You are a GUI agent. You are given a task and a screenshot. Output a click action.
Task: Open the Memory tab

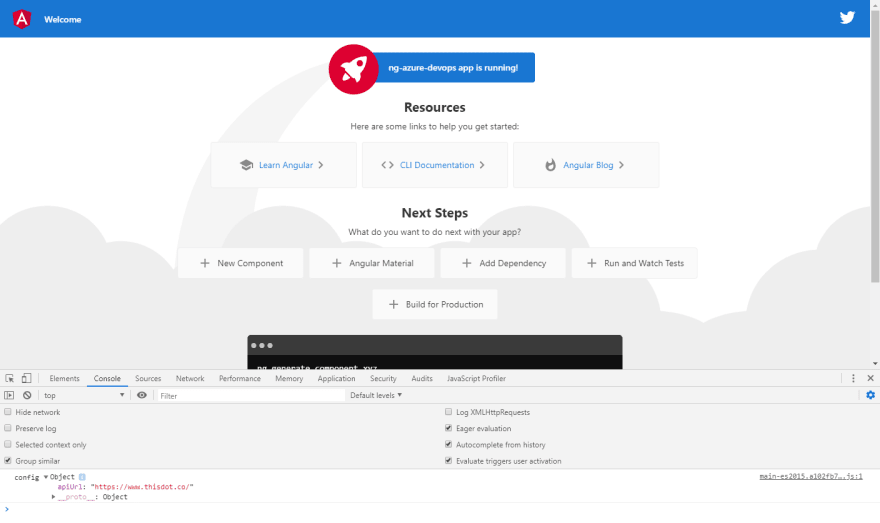coord(289,378)
